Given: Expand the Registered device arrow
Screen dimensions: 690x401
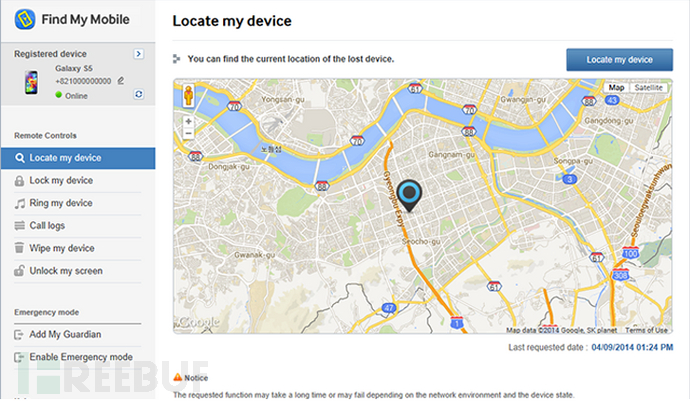Looking at the screenshot, I should pos(139,54).
